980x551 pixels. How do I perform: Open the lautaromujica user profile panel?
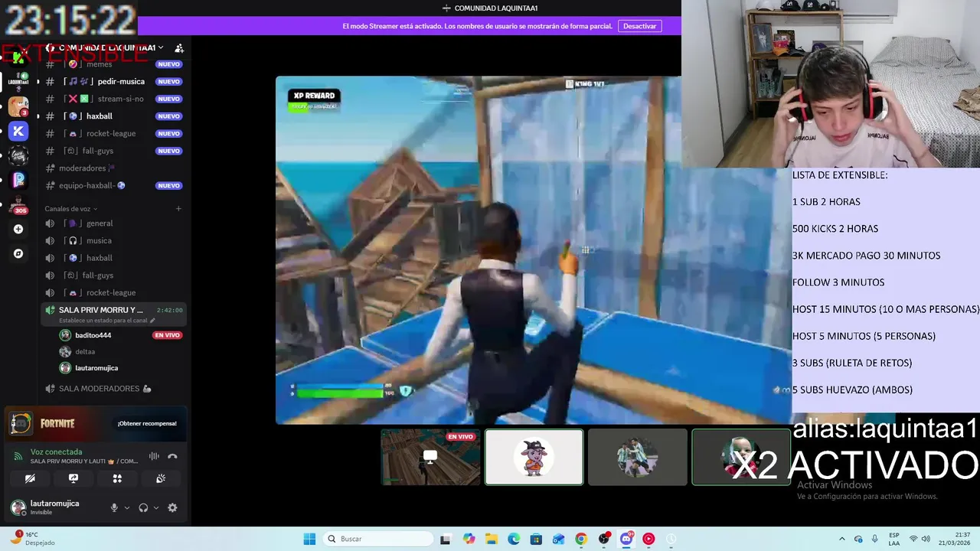[x=56, y=507]
